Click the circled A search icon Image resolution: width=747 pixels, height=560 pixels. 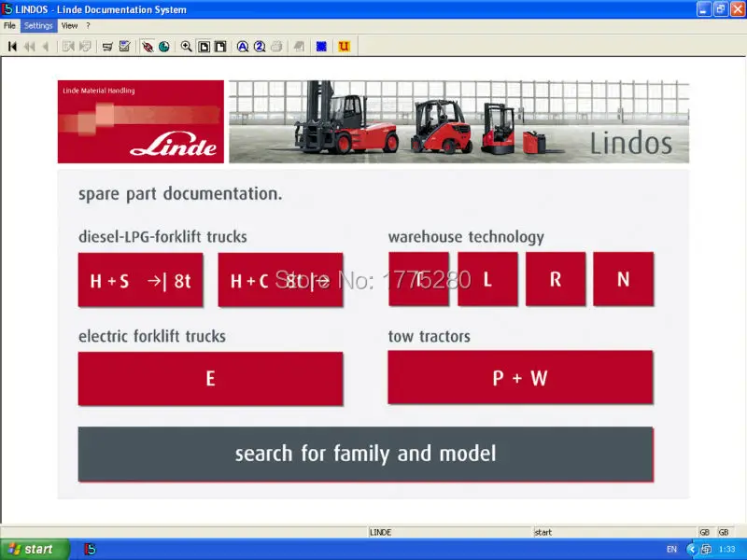[x=242, y=46]
